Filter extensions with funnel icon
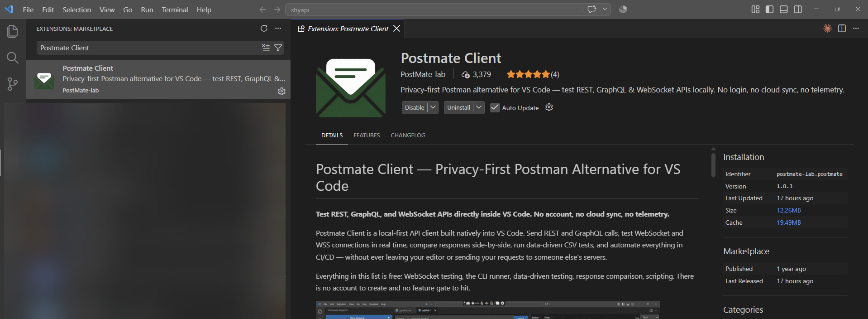The height and width of the screenshot is (319, 868). click(x=278, y=48)
